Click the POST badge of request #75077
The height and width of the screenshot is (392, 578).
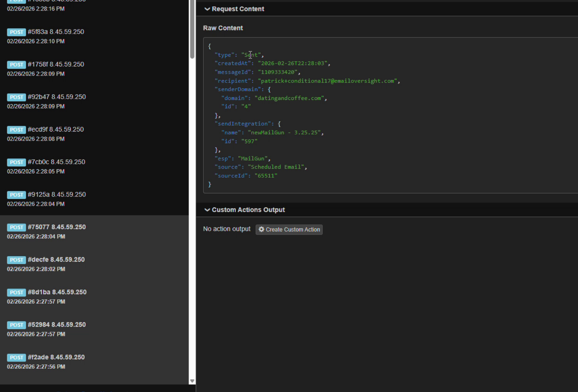tap(16, 227)
